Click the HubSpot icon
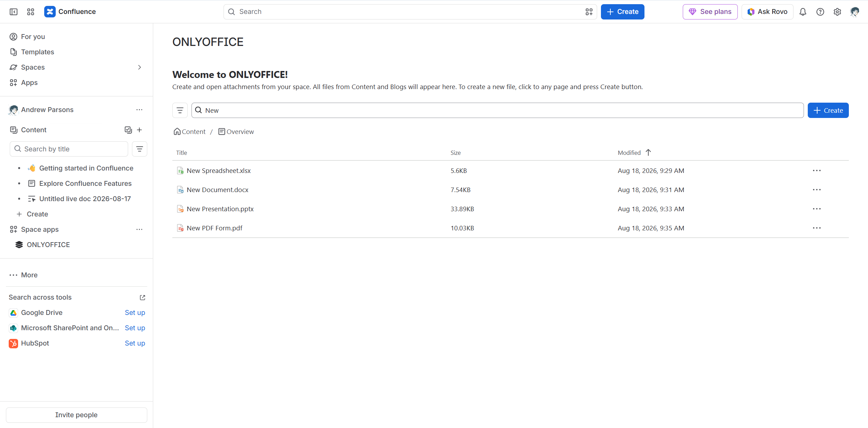The width and height of the screenshot is (868, 428). pos(13,343)
